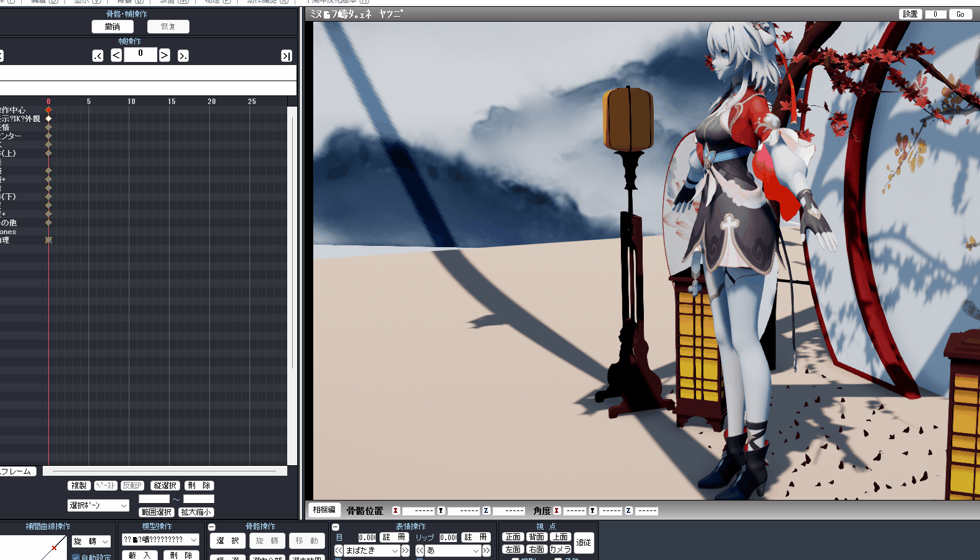Click the 選択 bone select button

coord(228,541)
